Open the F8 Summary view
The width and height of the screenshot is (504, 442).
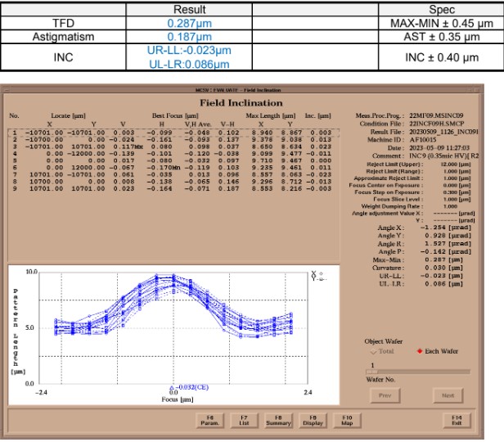[278, 420]
